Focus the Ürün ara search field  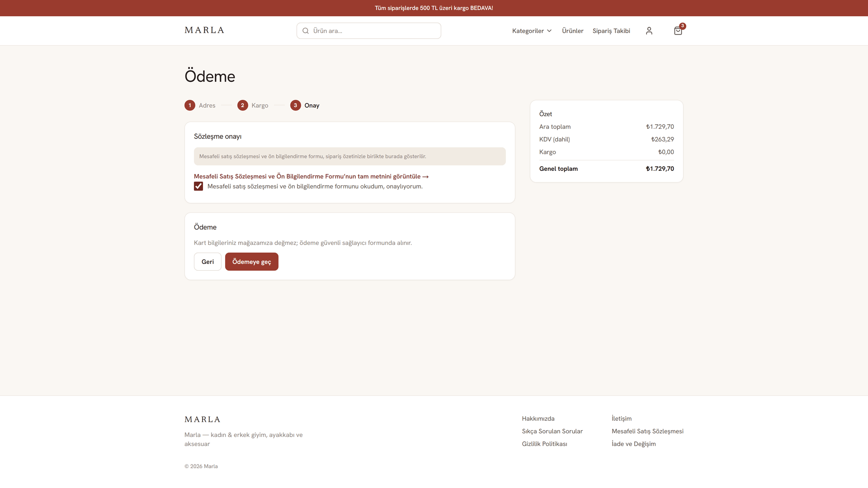point(369,31)
